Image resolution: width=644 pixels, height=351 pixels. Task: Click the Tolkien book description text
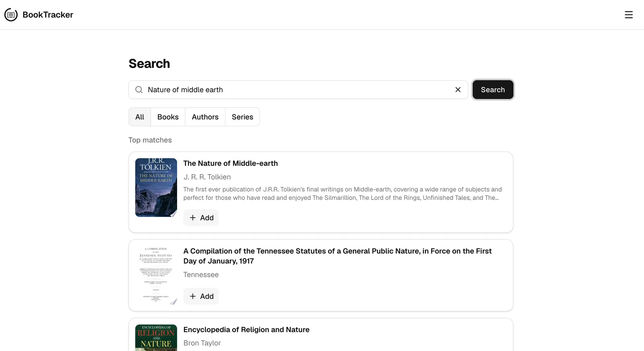343,193
